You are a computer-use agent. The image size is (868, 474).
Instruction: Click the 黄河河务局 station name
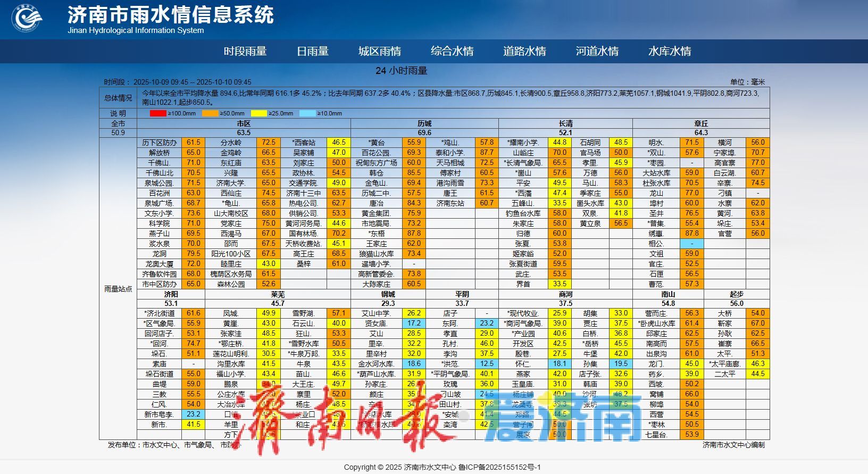pyautogui.click(x=304, y=223)
